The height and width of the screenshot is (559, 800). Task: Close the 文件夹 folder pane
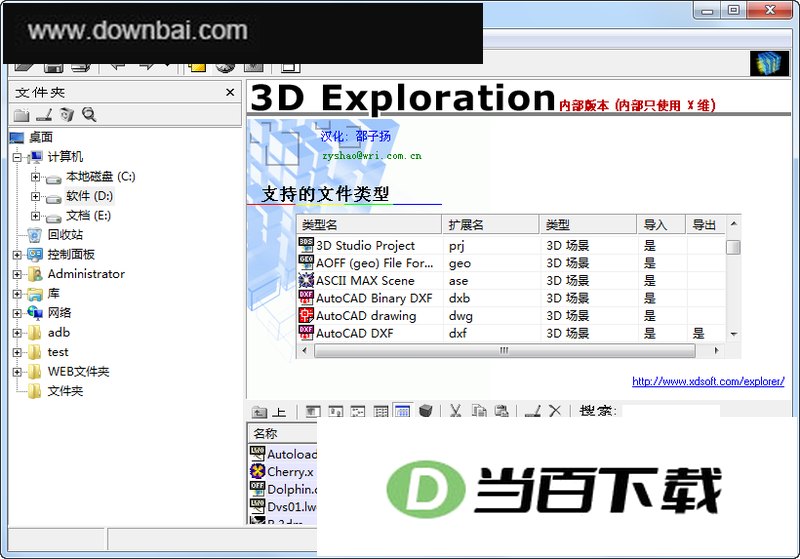pos(230,92)
